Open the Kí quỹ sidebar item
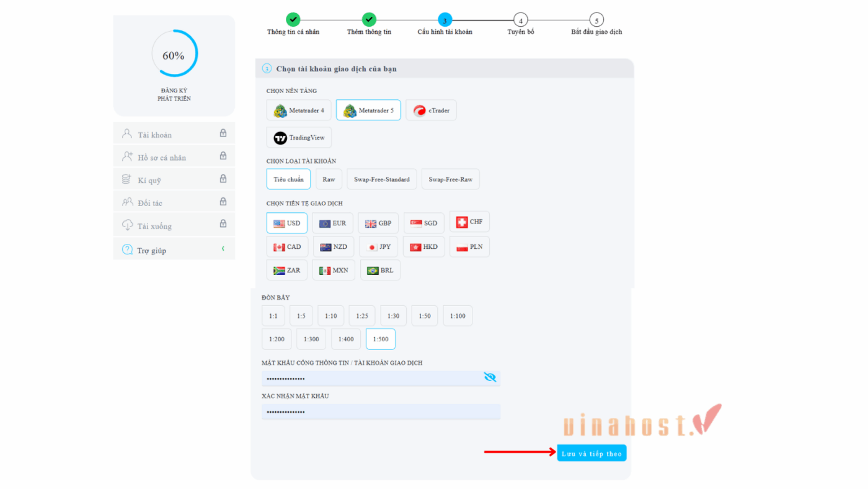The width and height of the screenshot is (868, 489). click(x=149, y=181)
